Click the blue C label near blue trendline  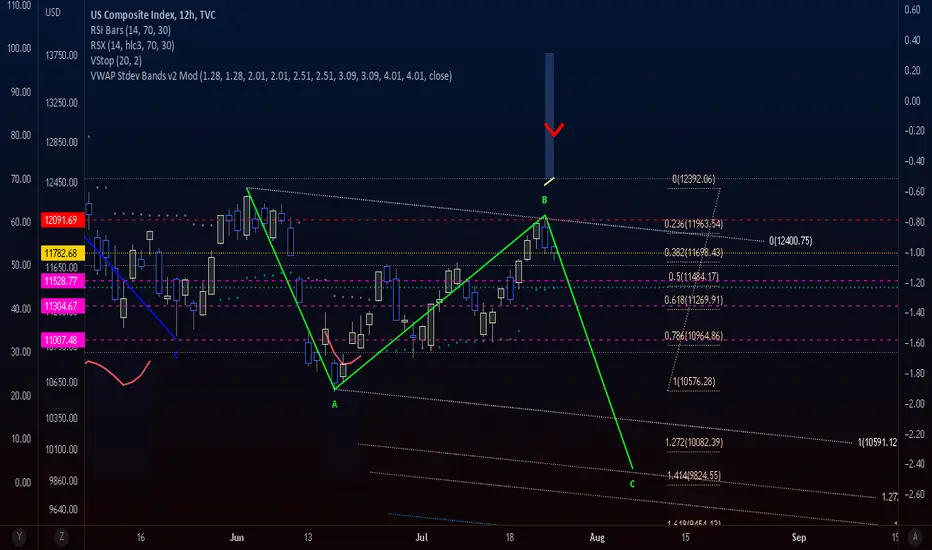point(176,355)
